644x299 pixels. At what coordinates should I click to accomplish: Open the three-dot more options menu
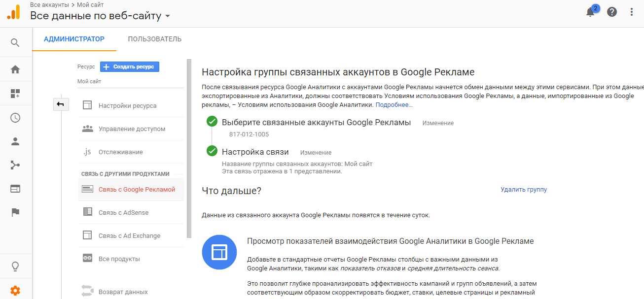[632, 12]
